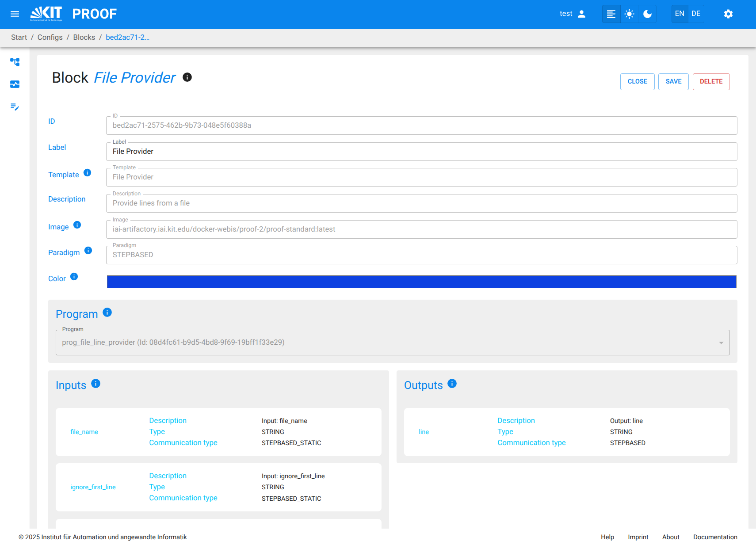
Task: Save the block with the SAVE button
Action: [673, 81]
